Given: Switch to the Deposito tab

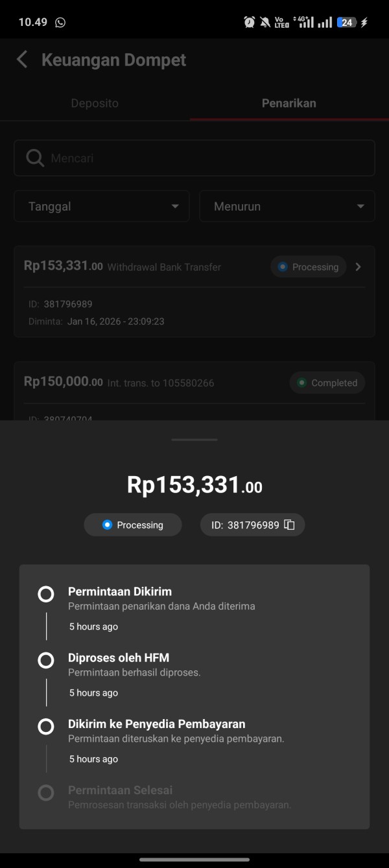Looking at the screenshot, I should pos(95,103).
